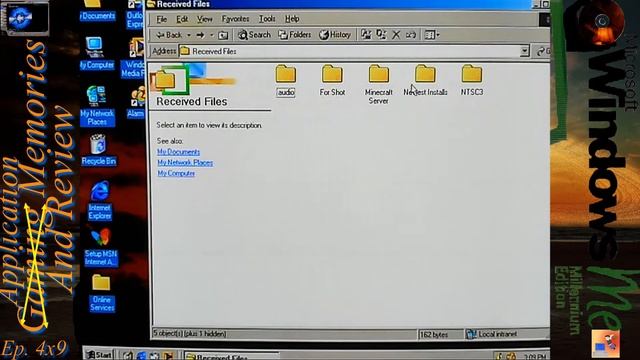
Task: Launch Outlook Express from quick launch
Action: [x=154, y=356]
